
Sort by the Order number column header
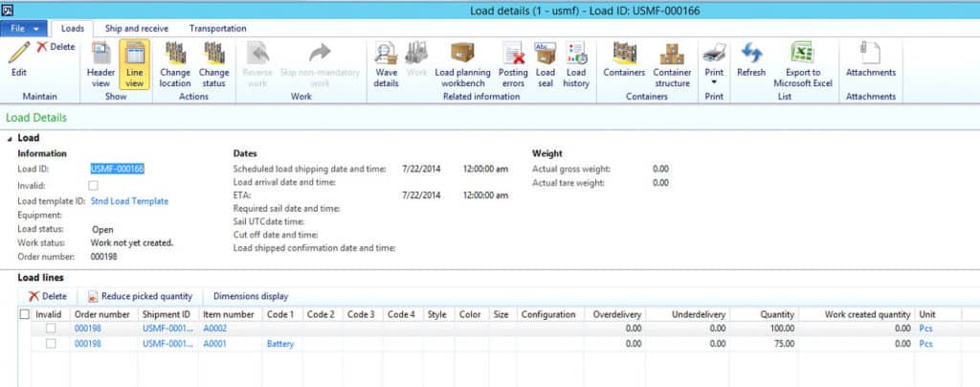pos(103,314)
